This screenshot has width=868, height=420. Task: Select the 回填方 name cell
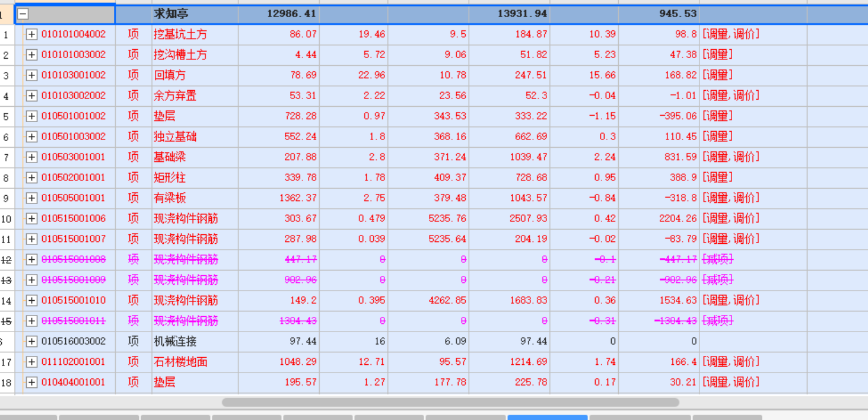coord(195,75)
